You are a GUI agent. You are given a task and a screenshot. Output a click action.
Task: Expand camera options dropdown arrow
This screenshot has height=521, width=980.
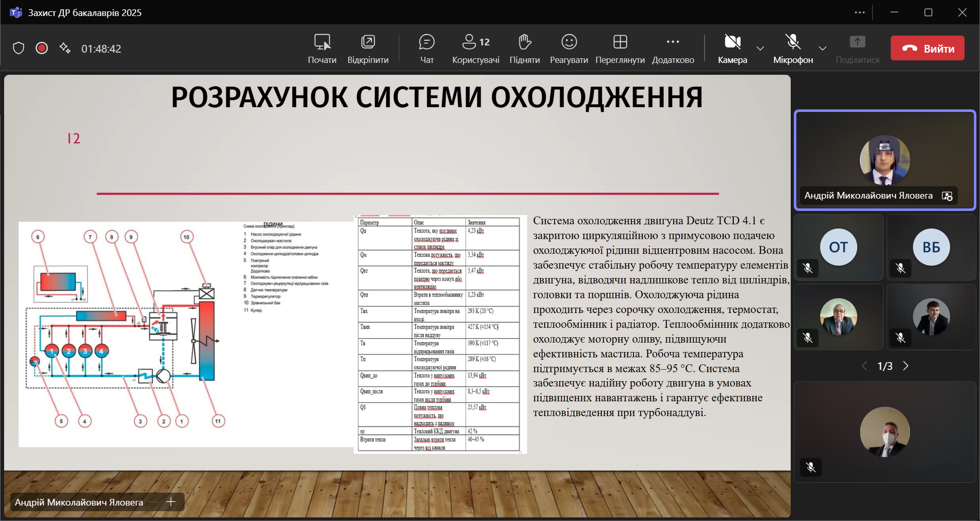760,48
